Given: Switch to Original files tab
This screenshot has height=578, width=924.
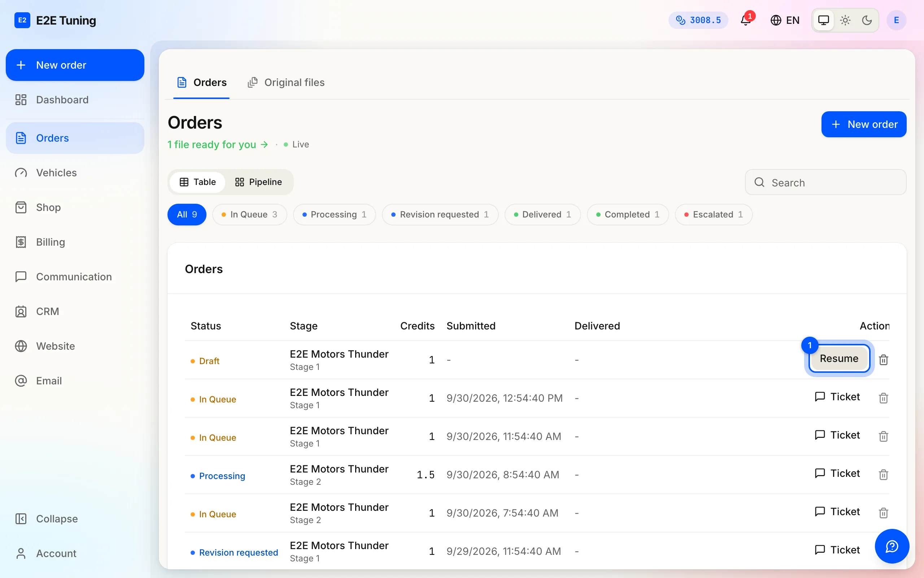Looking at the screenshot, I should coord(286,83).
